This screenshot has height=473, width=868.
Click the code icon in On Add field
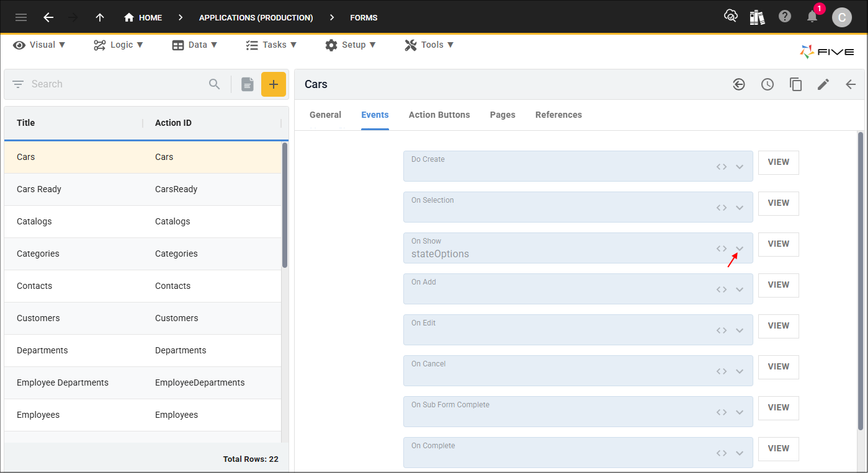tap(721, 290)
